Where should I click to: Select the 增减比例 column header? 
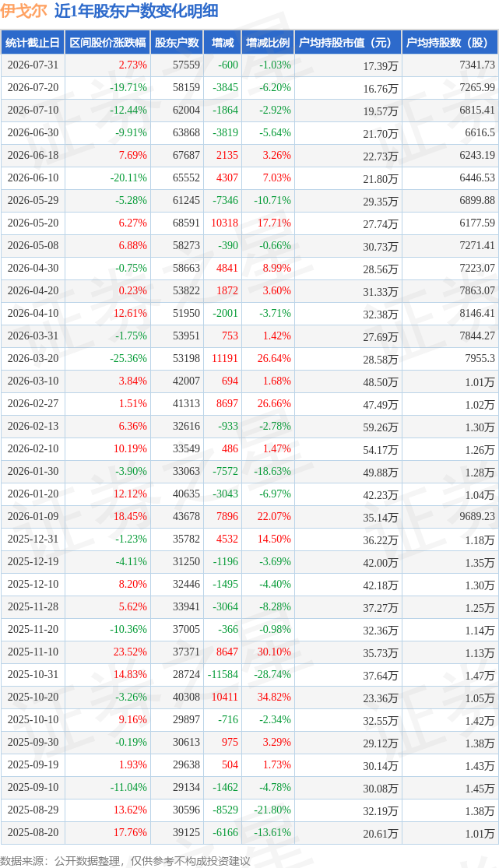tap(268, 43)
